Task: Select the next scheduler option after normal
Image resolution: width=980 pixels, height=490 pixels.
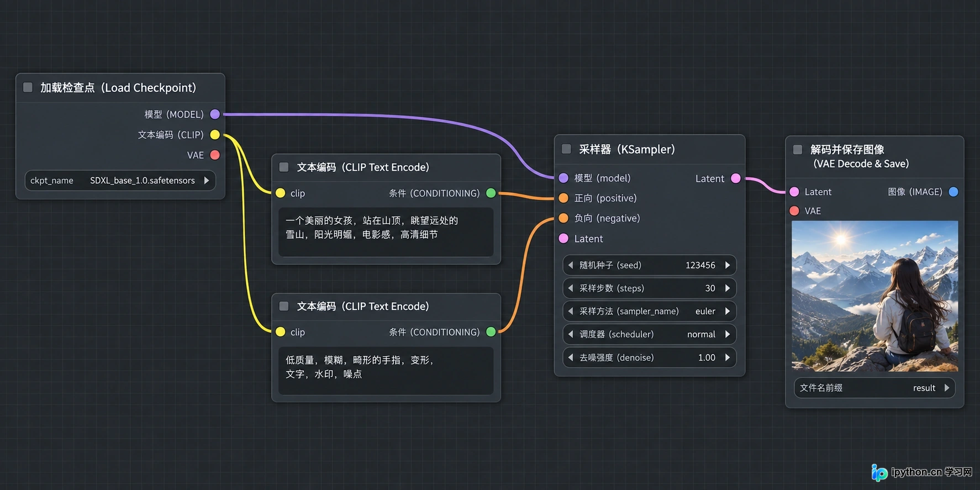Action: pos(728,334)
